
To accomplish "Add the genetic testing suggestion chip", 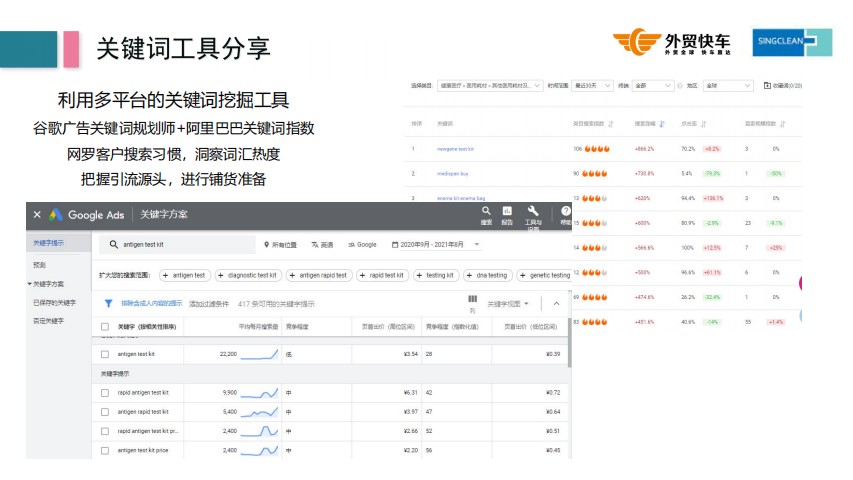I will pos(544,275).
